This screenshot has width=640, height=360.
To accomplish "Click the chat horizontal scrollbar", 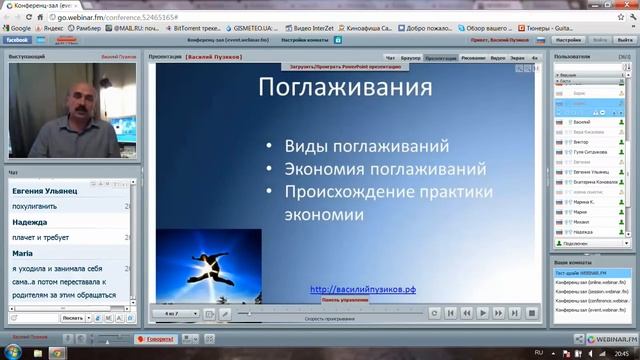I will tap(69, 308).
